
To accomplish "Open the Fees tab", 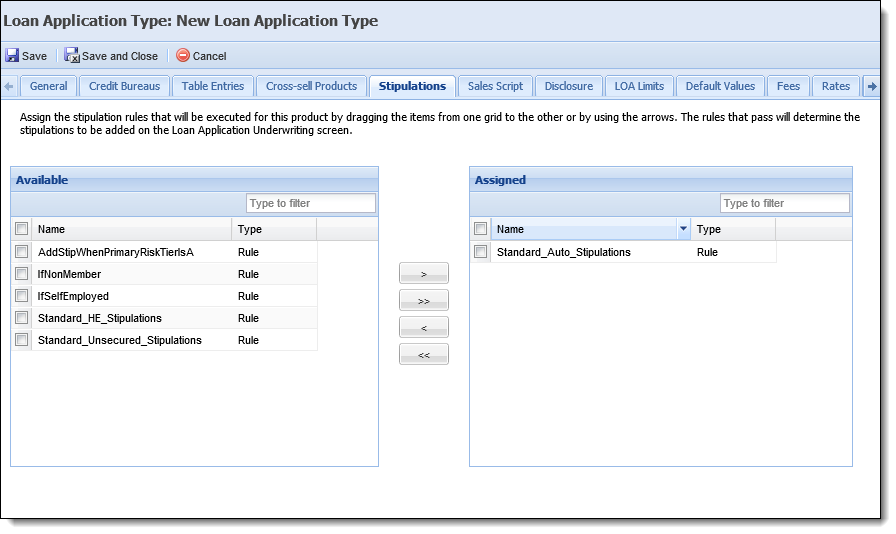I will pyautogui.click(x=788, y=86).
